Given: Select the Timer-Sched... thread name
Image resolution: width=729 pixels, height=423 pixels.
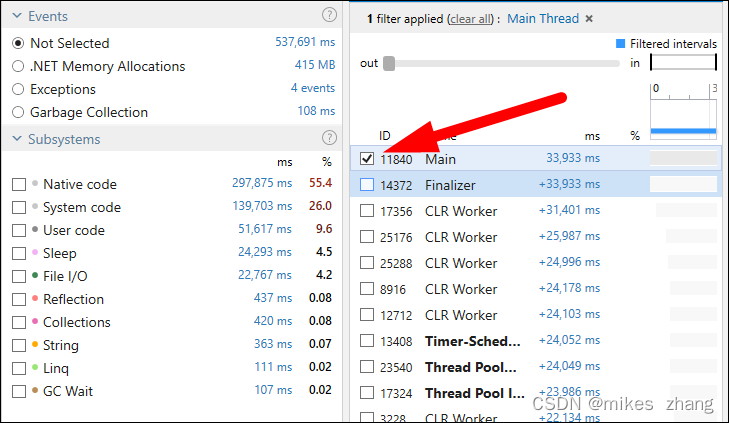Looking at the screenshot, I should pos(472,341).
